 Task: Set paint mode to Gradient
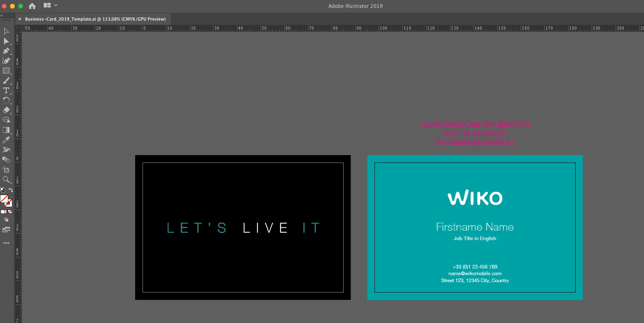coord(6,212)
